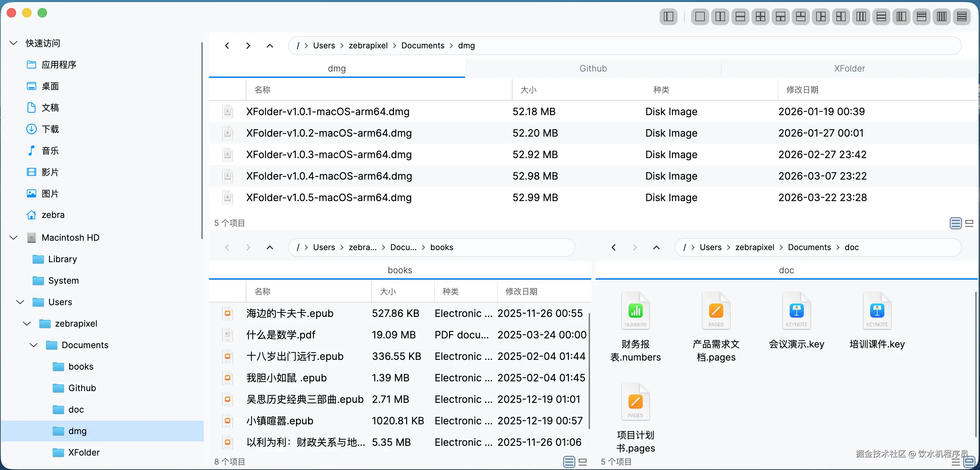Viewport: 980px width, 470px height.
Task: Go up one folder from dmg
Action: coord(270,46)
